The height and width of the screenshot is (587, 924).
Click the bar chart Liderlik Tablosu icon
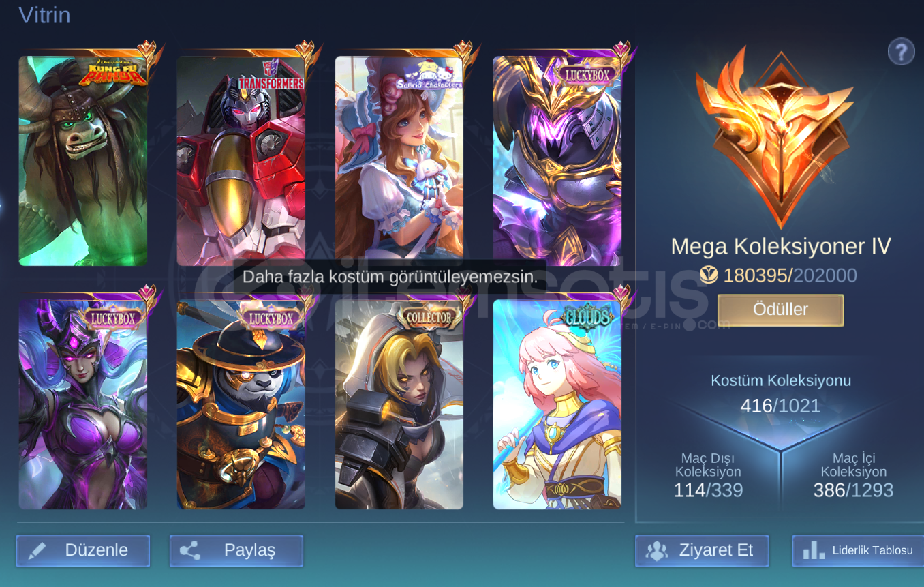click(813, 551)
